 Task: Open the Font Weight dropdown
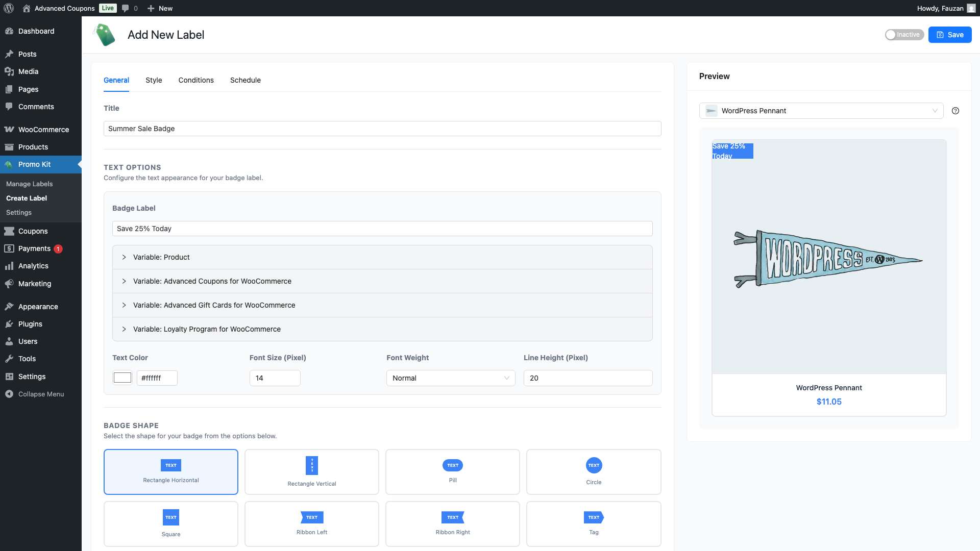[x=451, y=378]
